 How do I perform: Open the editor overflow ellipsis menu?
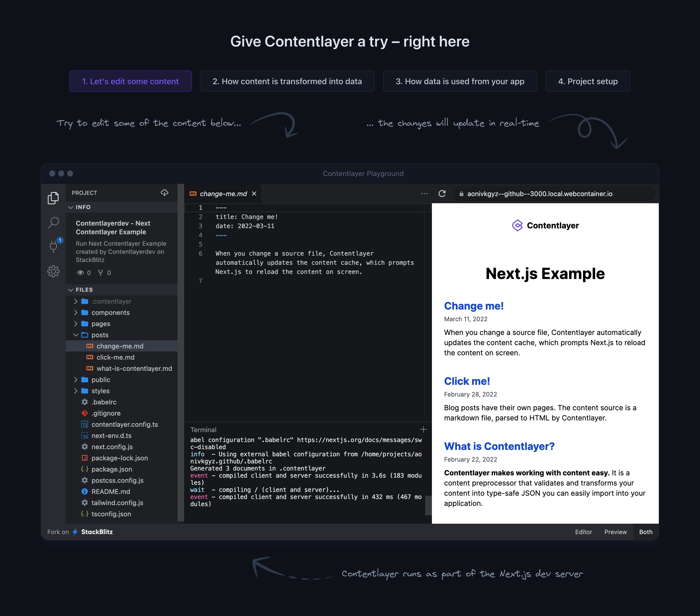(x=424, y=194)
